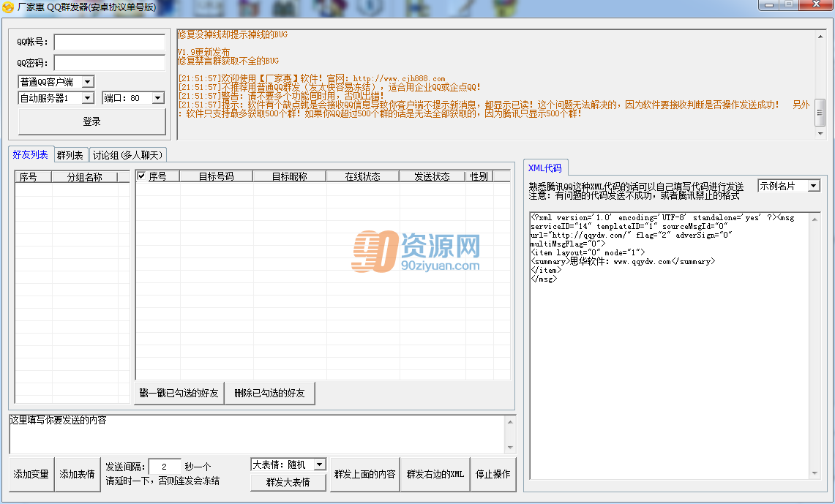The height and width of the screenshot is (504, 835).
Task: Click the 群发右边的XML button
Action: 435,474
